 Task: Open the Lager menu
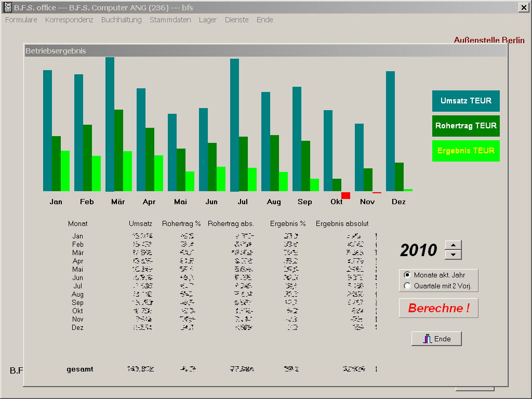coord(208,20)
